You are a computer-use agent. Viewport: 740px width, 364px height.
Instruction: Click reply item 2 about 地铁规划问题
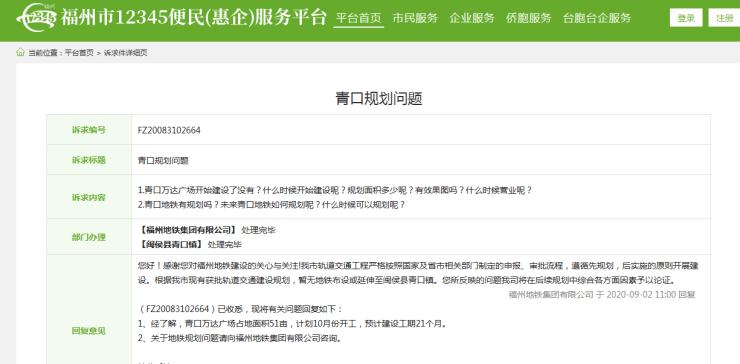tap(239, 338)
